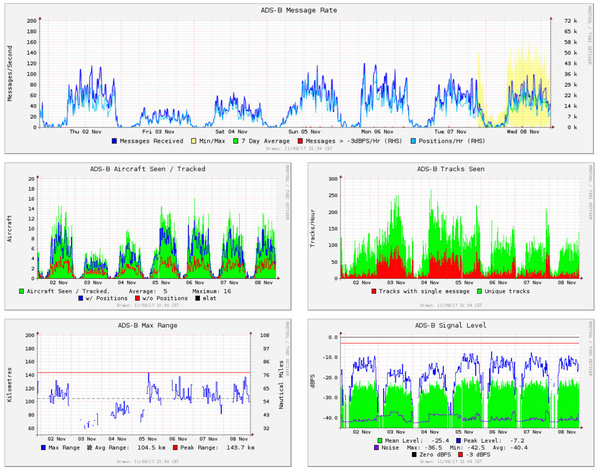Image resolution: width=600 pixels, height=472 pixels.
Task: Click the ADS-B Message Rate chart title
Action: (x=299, y=10)
